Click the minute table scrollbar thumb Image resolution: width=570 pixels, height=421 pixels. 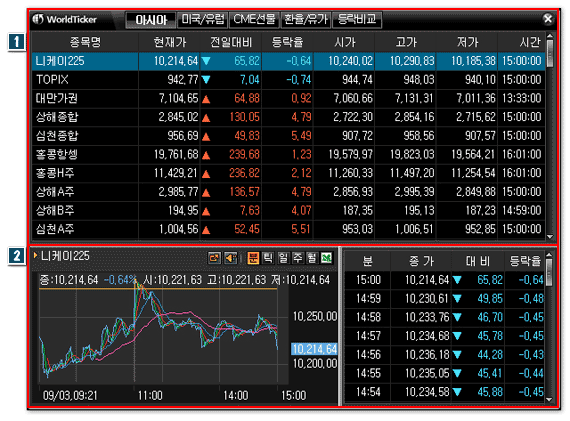click(549, 273)
